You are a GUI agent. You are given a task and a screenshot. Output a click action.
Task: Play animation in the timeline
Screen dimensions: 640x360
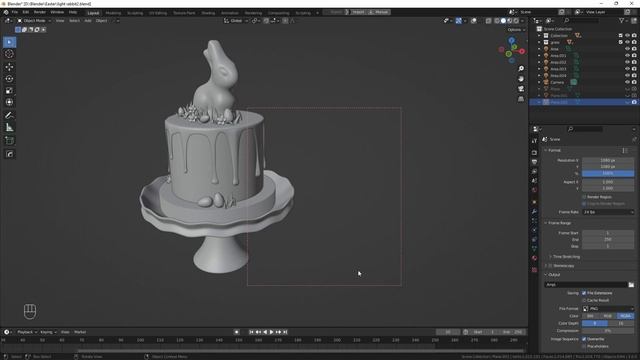(x=271, y=332)
